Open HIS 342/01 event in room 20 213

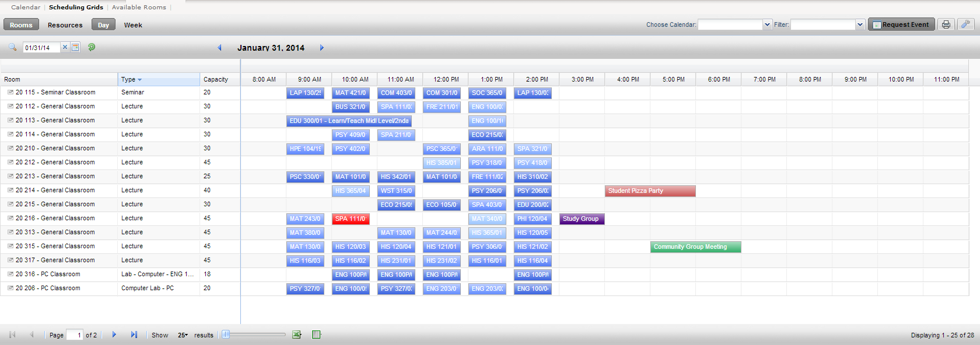coord(396,177)
